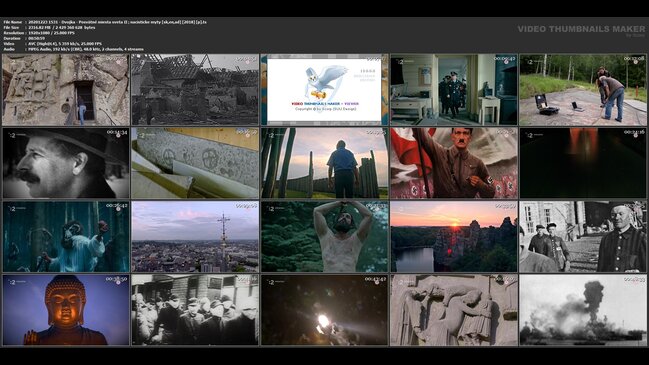This screenshot has height=365, width=649.
Task: Click the Audio info line
Action: [x=74, y=49]
